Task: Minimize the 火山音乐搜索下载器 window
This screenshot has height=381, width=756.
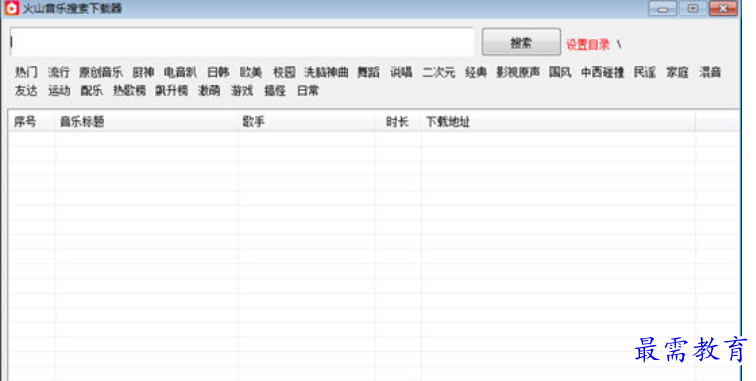Action: tap(662, 9)
